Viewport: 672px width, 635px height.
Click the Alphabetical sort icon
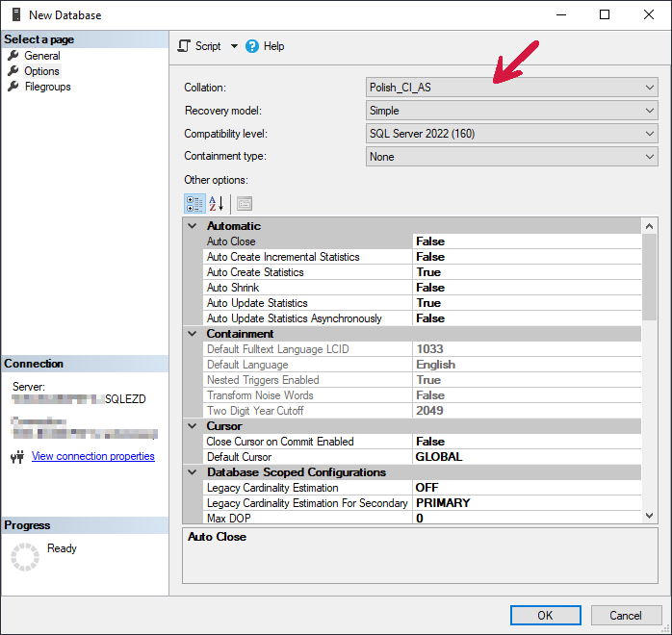(x=217, y=203)
